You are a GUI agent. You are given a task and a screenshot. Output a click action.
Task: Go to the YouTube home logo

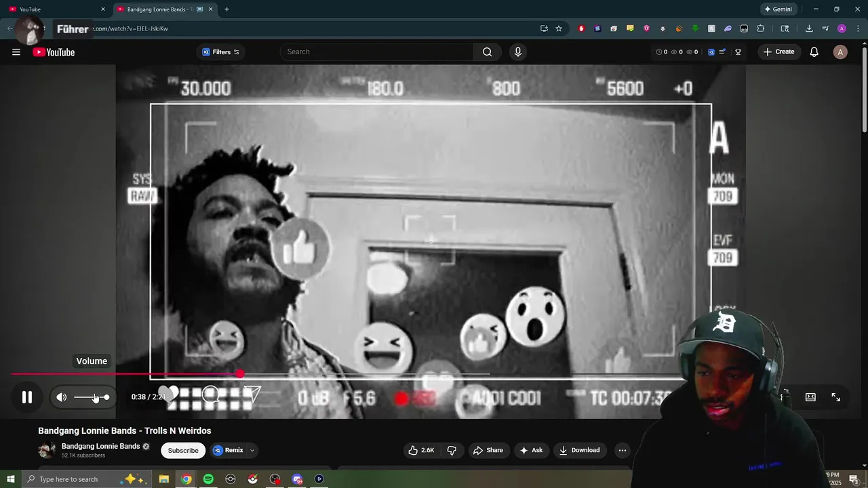coord(54,52)
